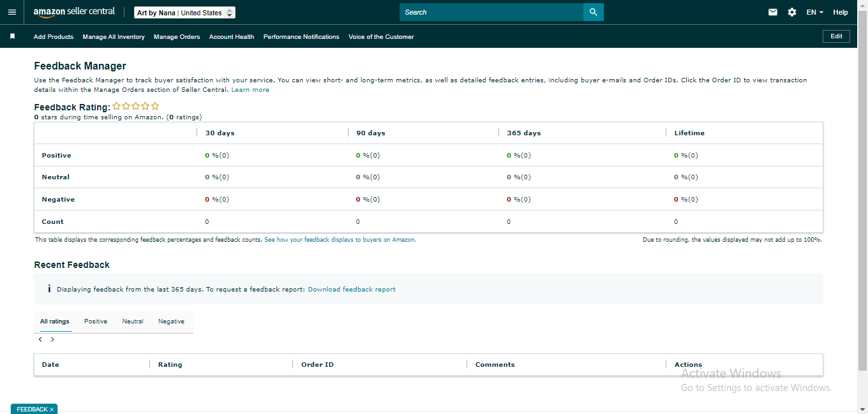Viewport: 868px width, 414px height.
Task: Go to next feedback page arrow
Action: coord(52,339)
